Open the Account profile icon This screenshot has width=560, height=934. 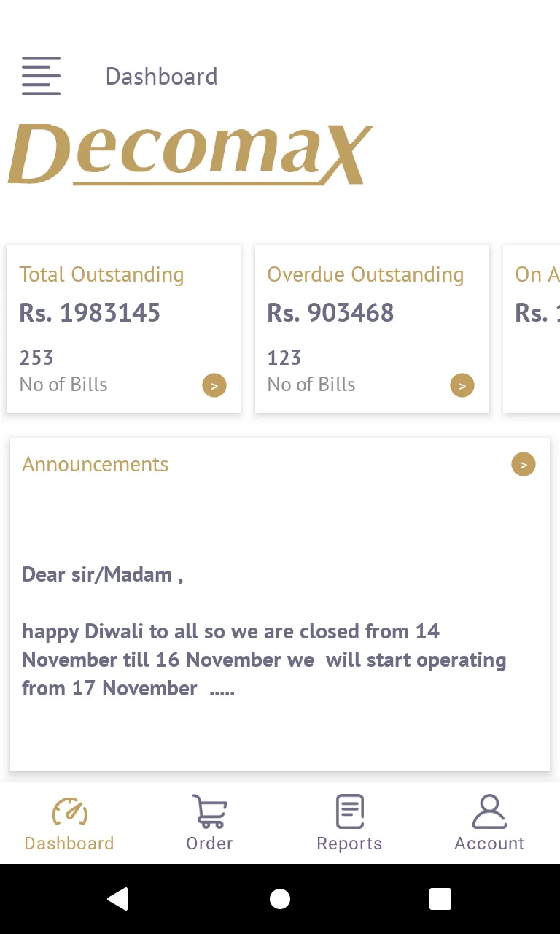[489, 811]
